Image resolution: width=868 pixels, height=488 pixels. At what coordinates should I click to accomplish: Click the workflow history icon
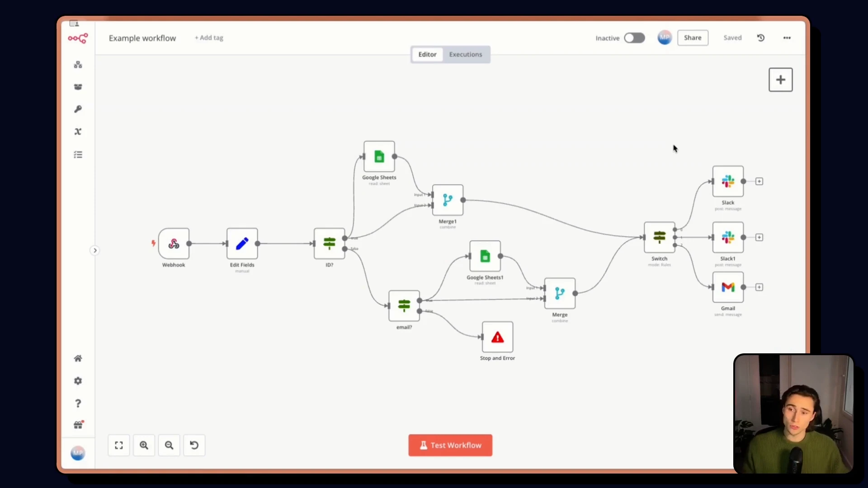tap(761, 38)
